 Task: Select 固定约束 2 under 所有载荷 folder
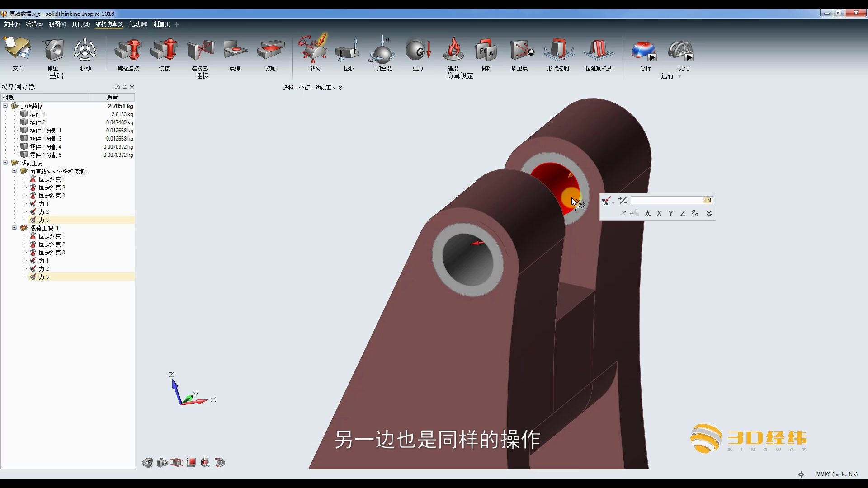tap(52, 188)
